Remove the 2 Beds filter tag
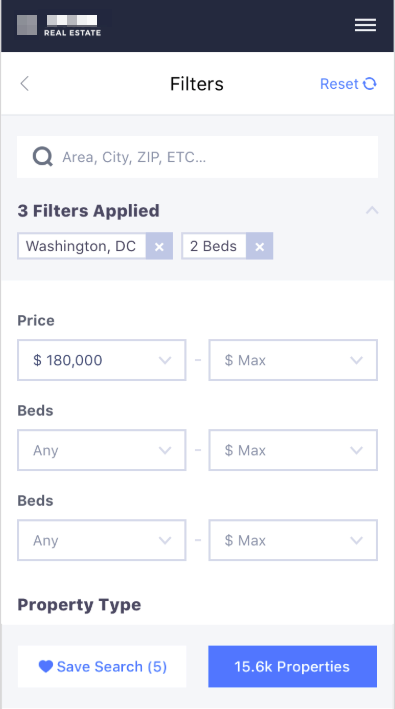 click(259, 246)
